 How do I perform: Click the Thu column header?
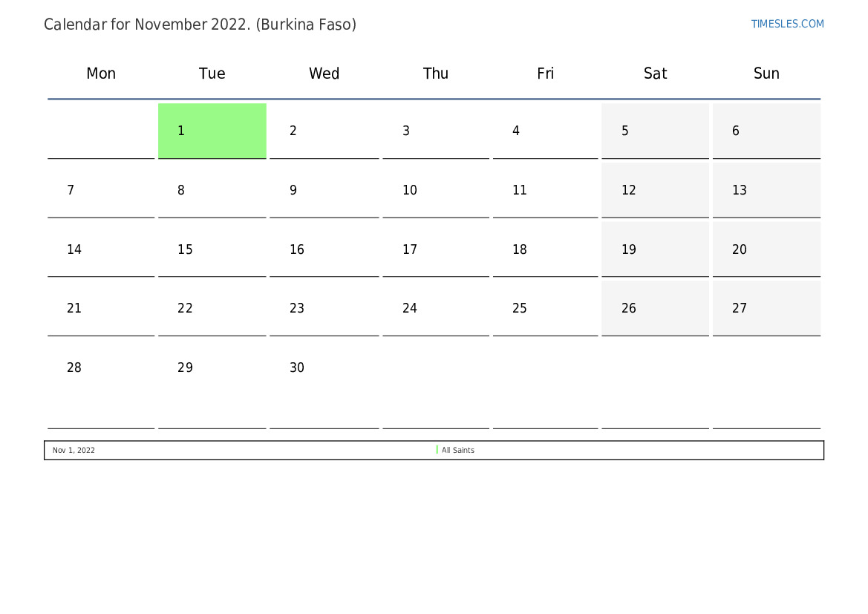pyautogui.click(x=436, y=74)
